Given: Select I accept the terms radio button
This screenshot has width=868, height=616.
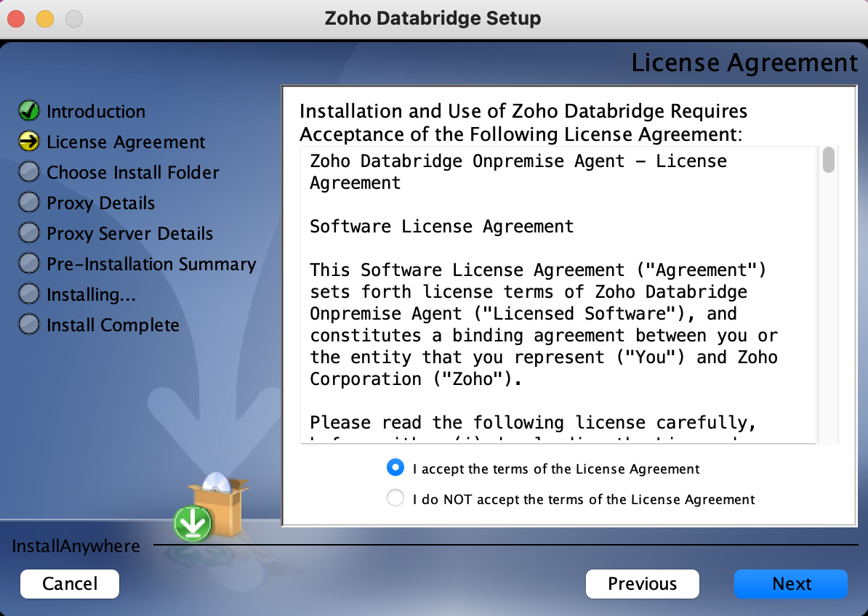Looking at the screenshot, I should click(395, 468).
